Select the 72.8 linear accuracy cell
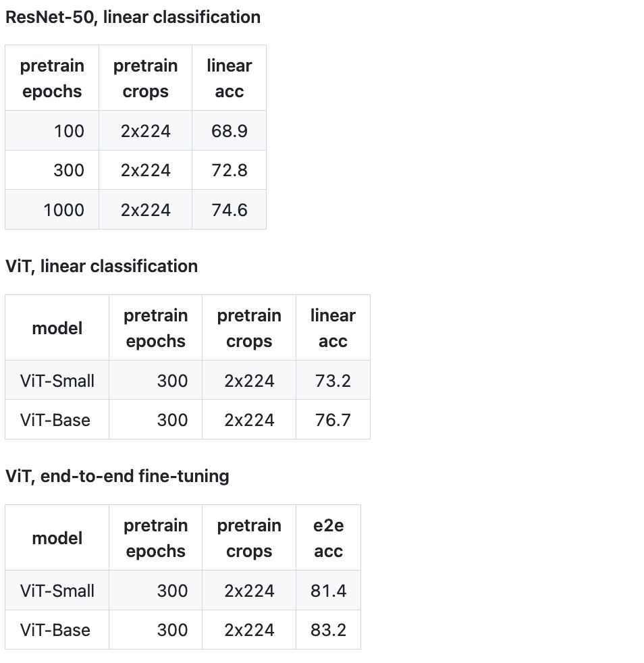This screenshot has width=644, height=663. pos(230,170)
